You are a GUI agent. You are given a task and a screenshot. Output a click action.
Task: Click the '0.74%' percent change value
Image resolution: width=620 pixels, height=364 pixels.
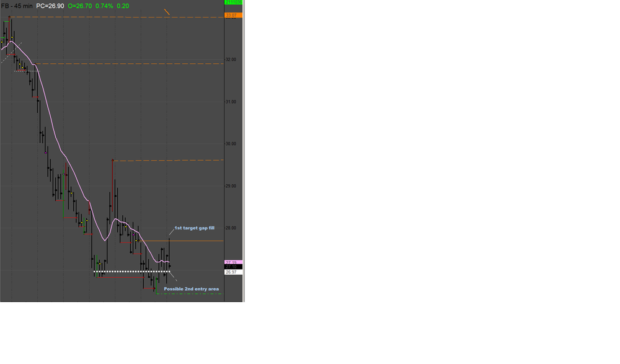click(x=104, y=6)
